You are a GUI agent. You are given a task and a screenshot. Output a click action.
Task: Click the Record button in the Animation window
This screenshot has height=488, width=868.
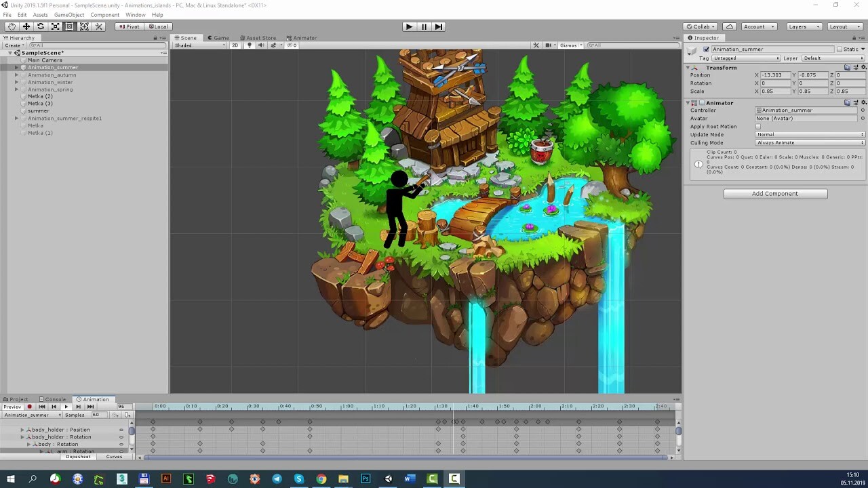pyautogui.click(x=29, y=407)
